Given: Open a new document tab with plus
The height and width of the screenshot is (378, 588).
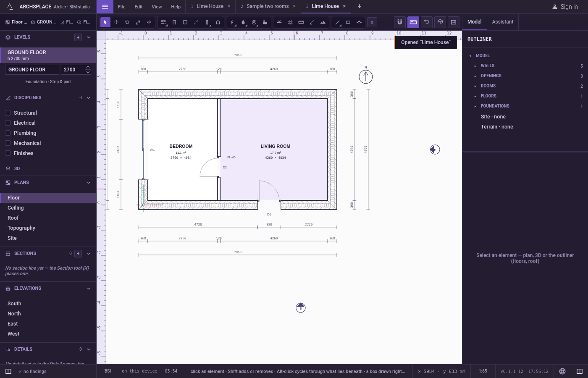Looking at the screenshot, I should coord(360,6).
